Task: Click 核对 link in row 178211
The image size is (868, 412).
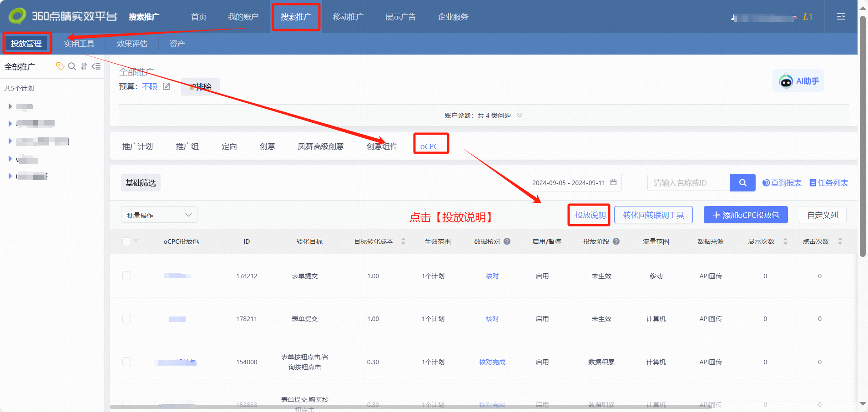Action: [x=492, y=319]
